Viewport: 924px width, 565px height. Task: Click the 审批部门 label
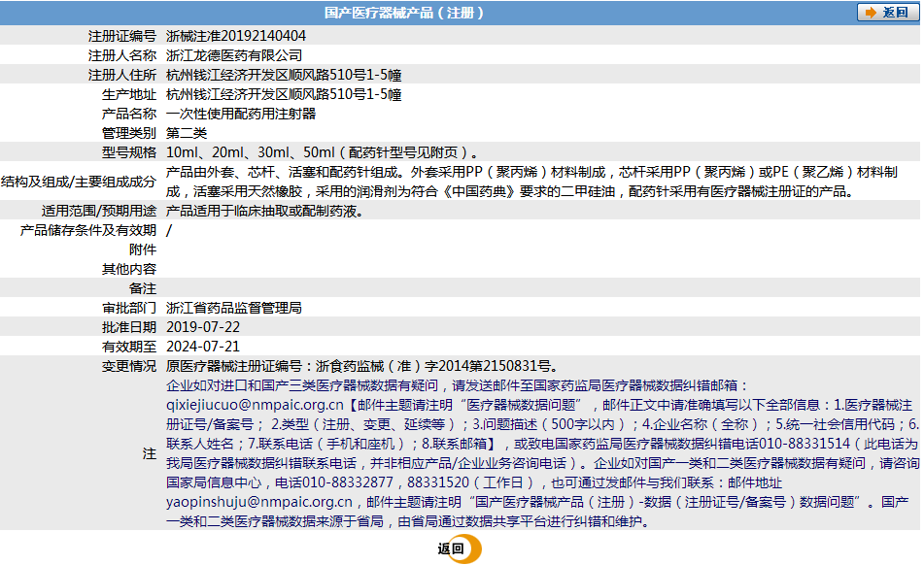(129, 308)
